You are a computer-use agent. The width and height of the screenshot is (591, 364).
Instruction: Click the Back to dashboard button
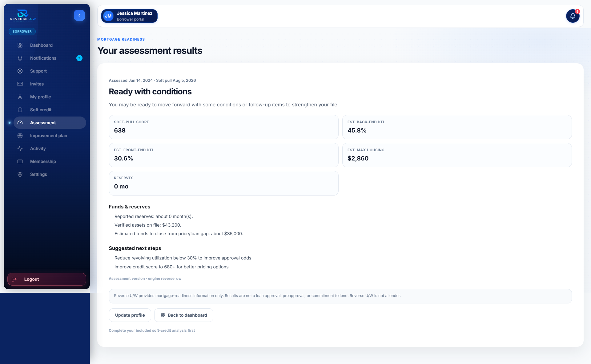184,315
